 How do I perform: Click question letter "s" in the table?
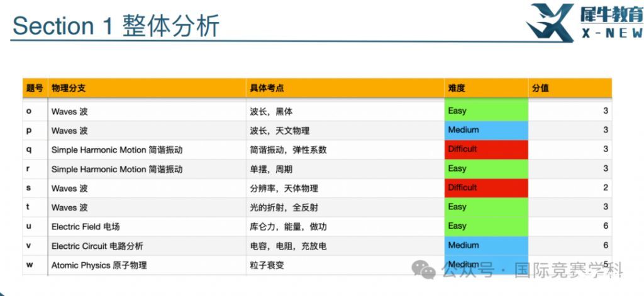coord(28,188)
